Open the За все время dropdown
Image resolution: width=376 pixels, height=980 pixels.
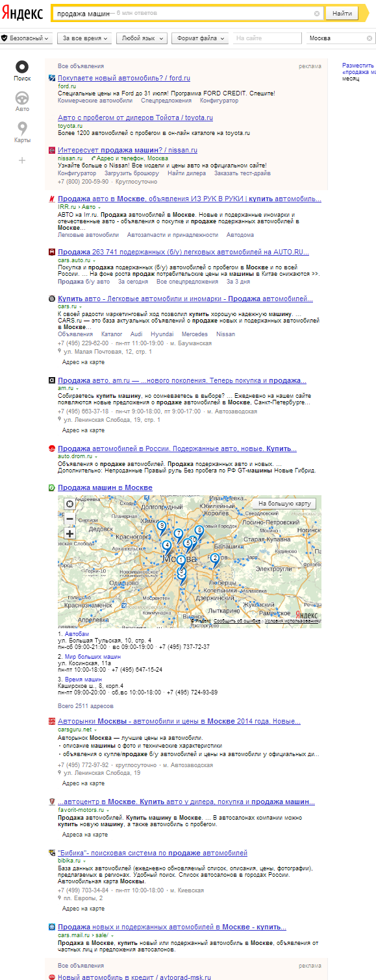[x=84, y=38]
